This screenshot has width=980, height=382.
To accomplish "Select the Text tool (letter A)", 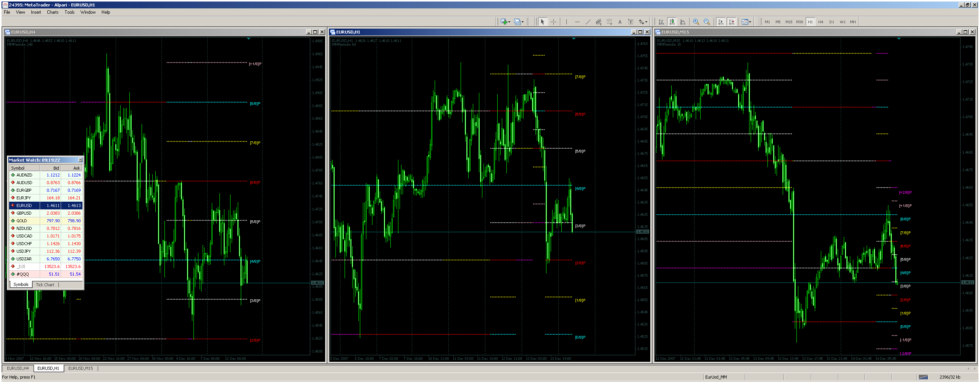I will click(620, 22).
